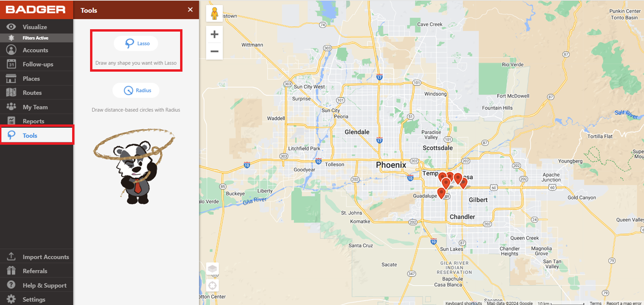Image resolution: width=644 pixels, height=305 pixels.
Task: Select the red pin nearest Guadalupe
Action: tap(441, 193)
